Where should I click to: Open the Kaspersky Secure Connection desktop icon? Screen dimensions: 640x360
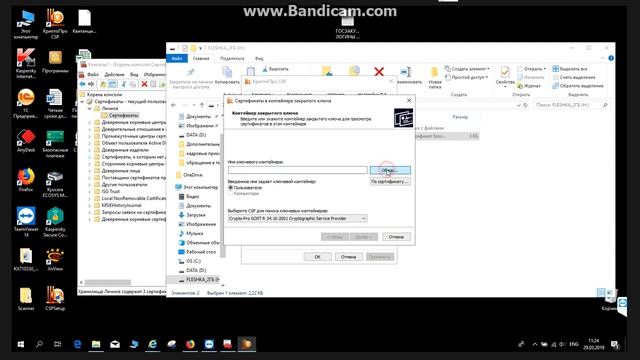[55, 222]
